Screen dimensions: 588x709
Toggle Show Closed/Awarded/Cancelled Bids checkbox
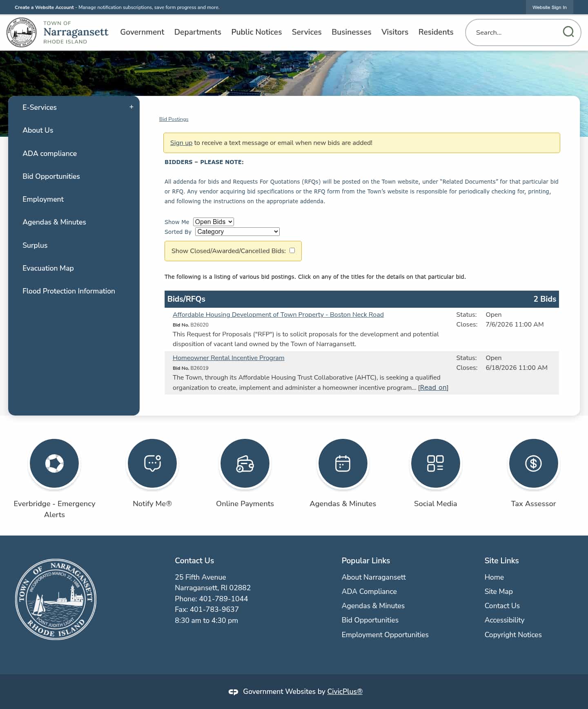[x=292, y=250]
